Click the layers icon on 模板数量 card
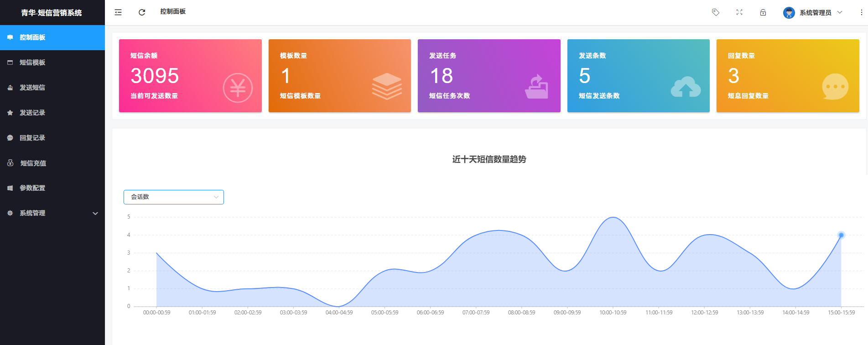This screenshot has width=868, height=345. (387, 86)
